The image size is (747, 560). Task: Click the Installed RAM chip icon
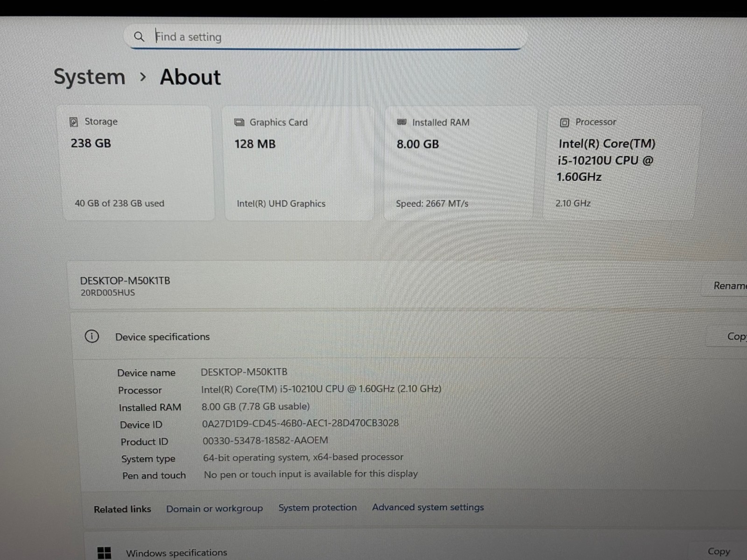coord(402,122)
